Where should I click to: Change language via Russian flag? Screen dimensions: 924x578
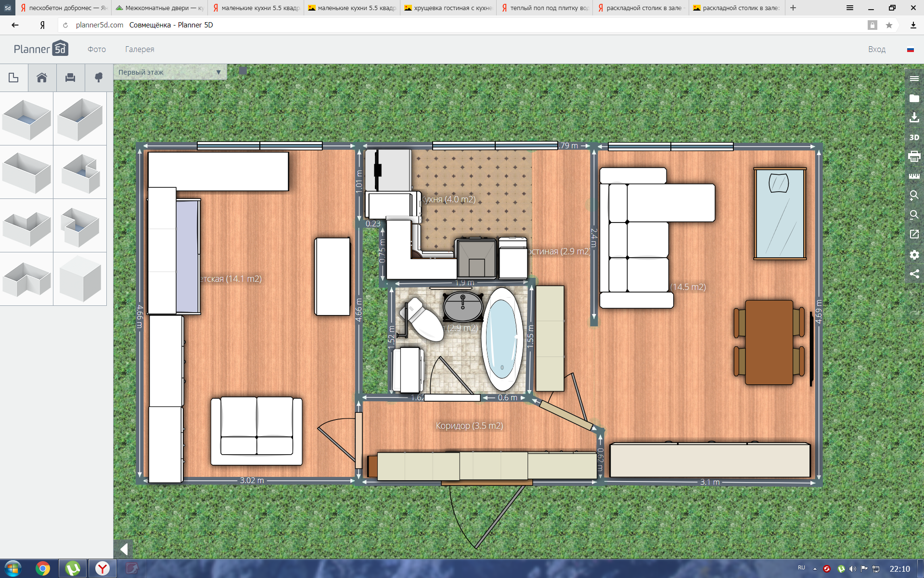(x=910, y=50)
